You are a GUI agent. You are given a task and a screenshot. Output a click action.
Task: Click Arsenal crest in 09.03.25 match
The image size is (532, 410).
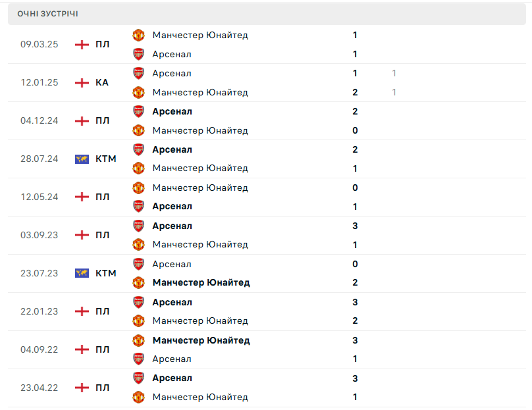click(x=138, y=54)
